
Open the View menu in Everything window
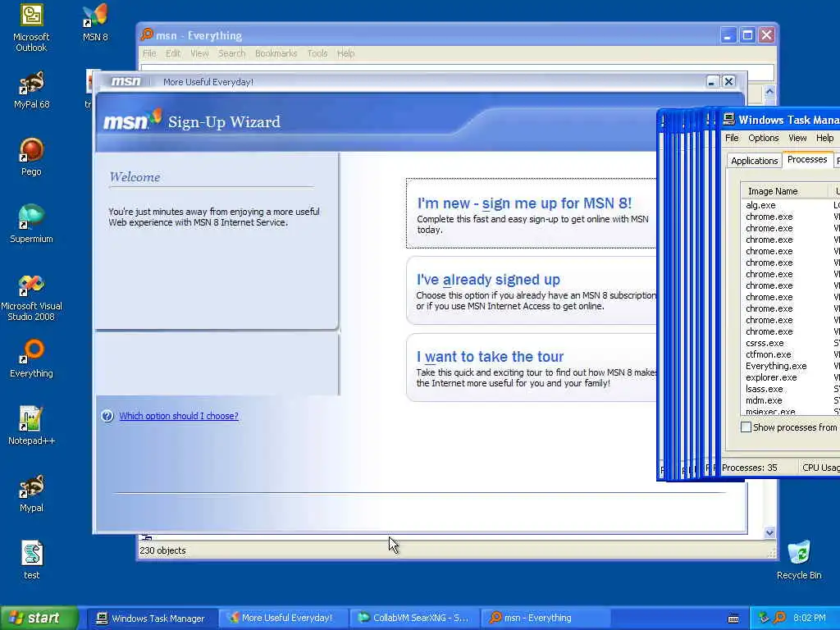coord(199,53)
